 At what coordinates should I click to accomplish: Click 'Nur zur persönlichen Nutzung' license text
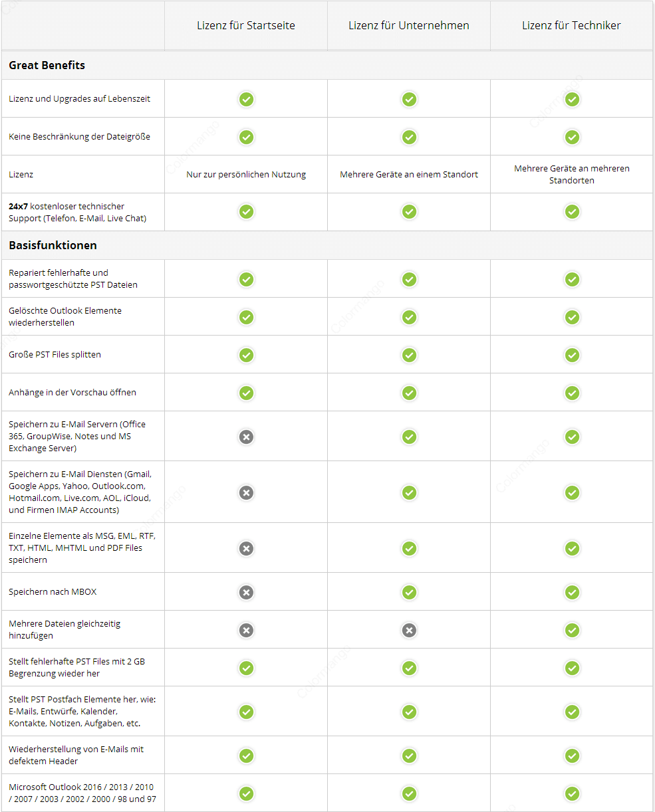pos(246,174)
